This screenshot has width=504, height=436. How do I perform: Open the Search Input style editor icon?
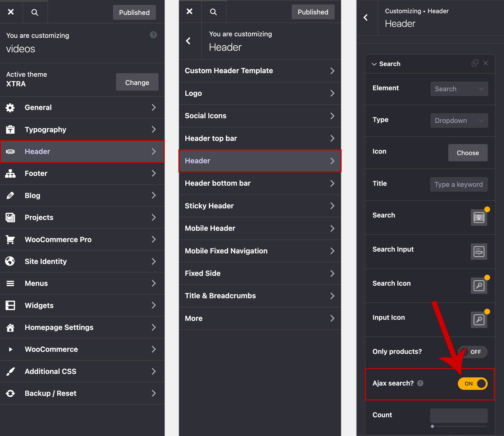pyautogui.click(x=479, y=251)
